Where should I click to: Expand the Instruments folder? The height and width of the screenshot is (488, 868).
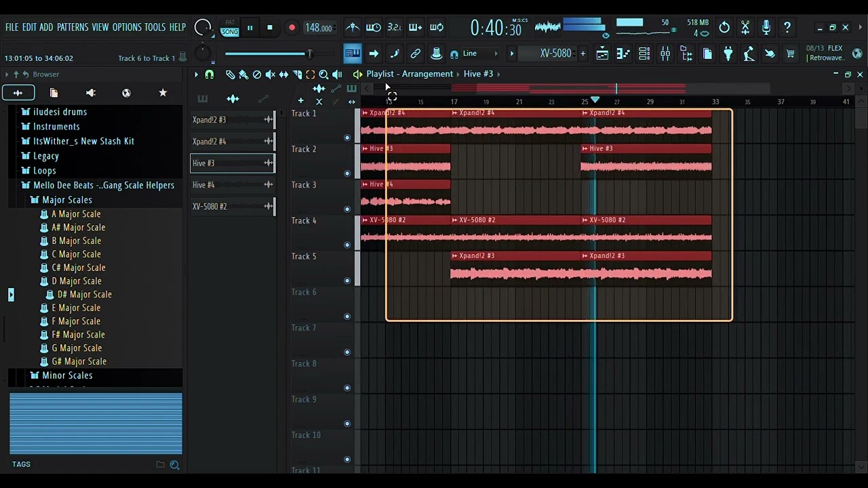pos(56,127)
